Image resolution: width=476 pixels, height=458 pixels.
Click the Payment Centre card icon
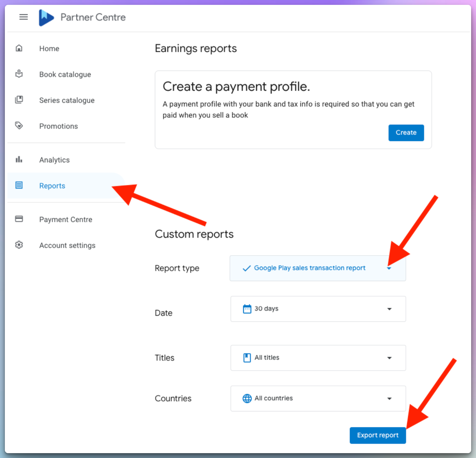(x=19, y=219)
